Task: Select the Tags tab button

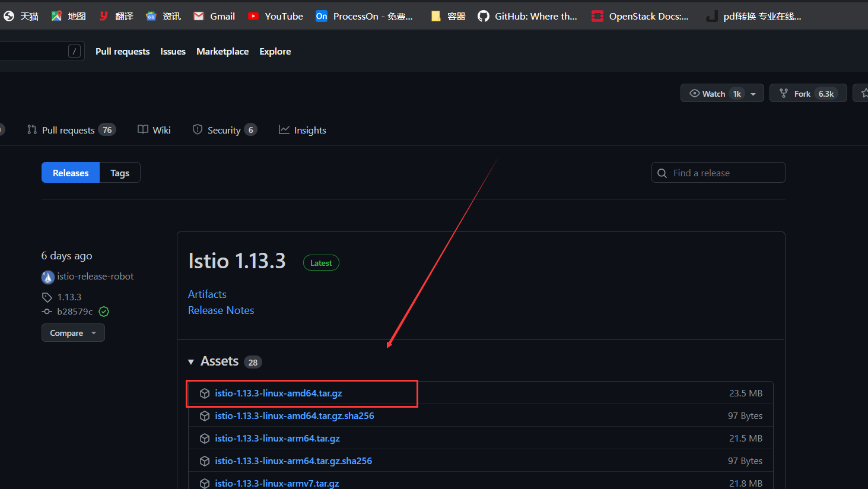Action: 120,173
